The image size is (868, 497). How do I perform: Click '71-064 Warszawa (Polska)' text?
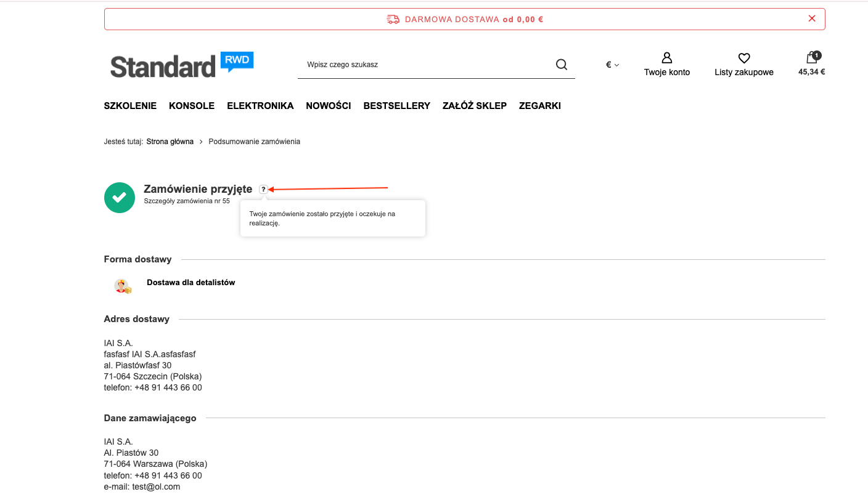(156, 464)
